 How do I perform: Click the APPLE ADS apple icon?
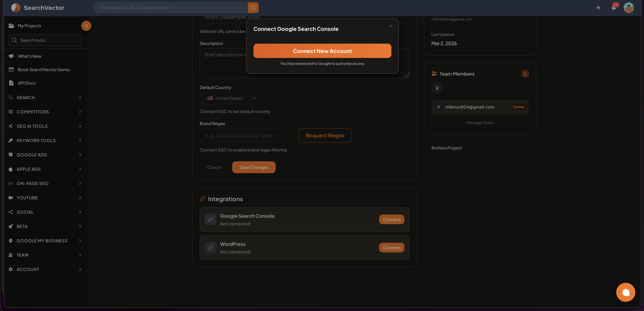pos(11,169)
